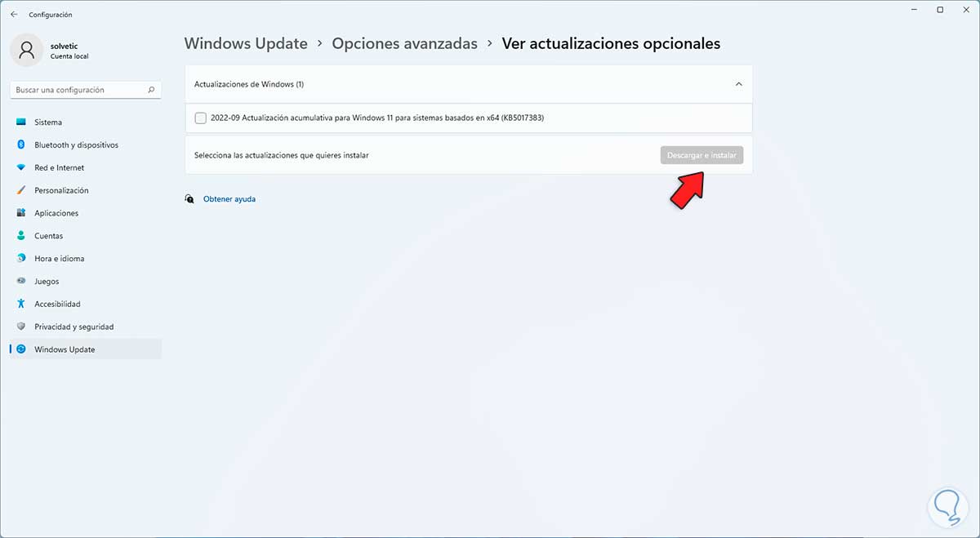Open Accesibilidad section
The image size is (980, 538).
tap(86, 304)
